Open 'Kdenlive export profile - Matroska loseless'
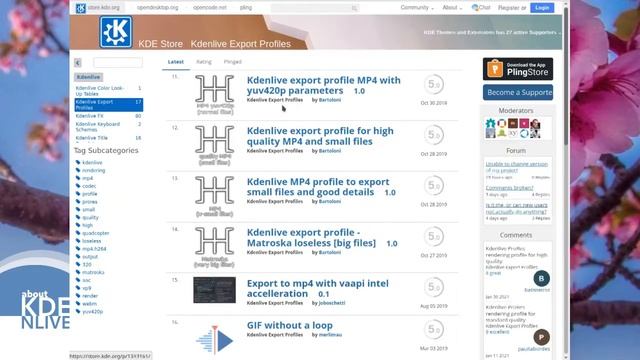The width and height of the screenshot is (640, 360). [311, 238]
